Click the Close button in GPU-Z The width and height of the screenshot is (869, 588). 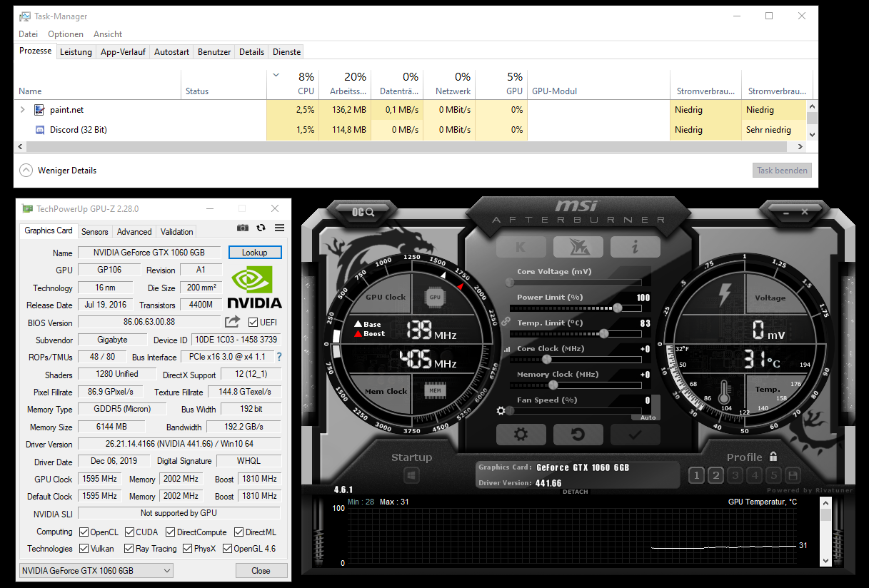[x=261, y=570]
